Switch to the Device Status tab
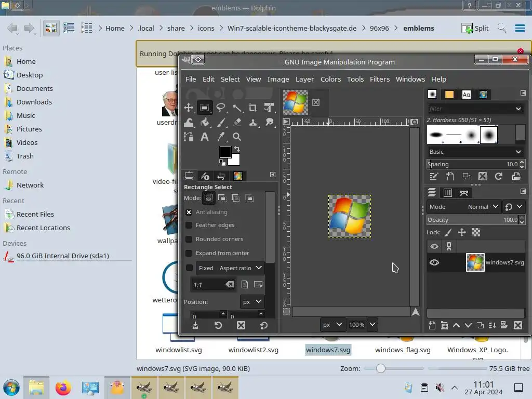The width and height of the screenshot is (532, 399). pos(205,176)
